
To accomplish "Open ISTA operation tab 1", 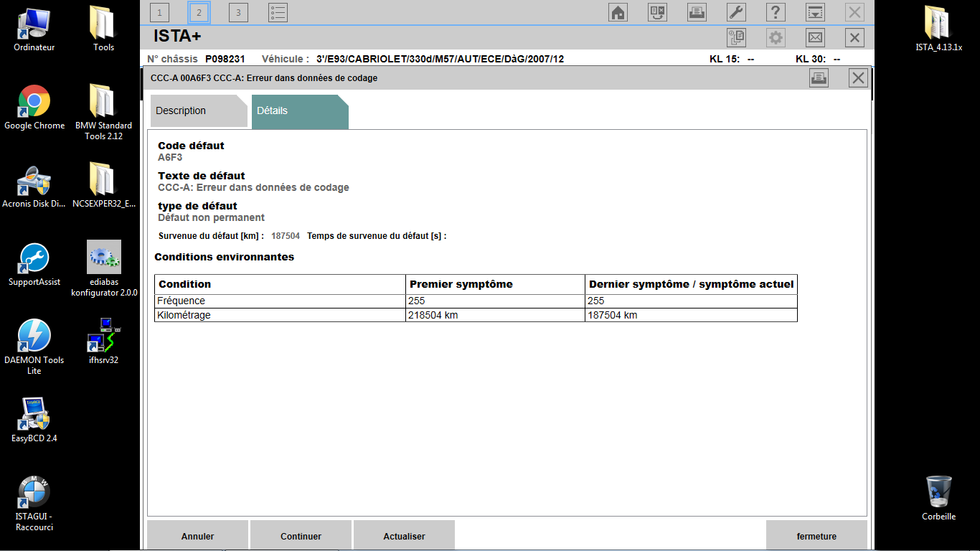I will pyautogui.click(x=159, y=12).
